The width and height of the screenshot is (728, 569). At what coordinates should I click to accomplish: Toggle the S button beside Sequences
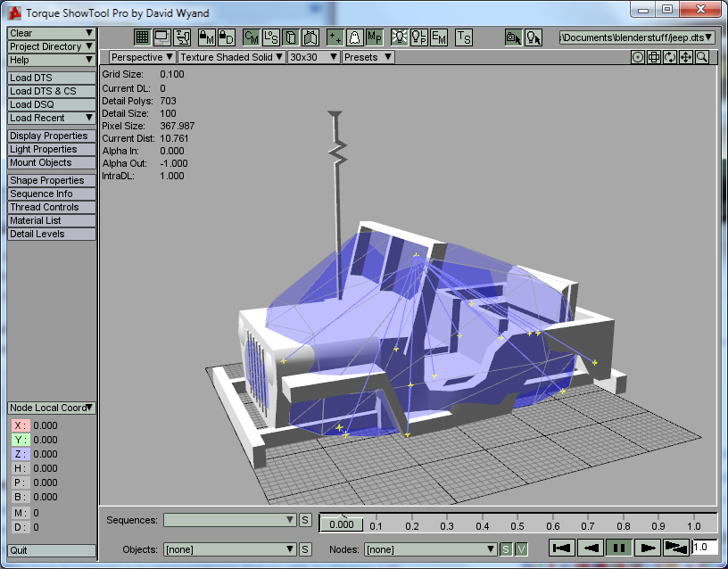pyautogui.click(x=305, y=520)
